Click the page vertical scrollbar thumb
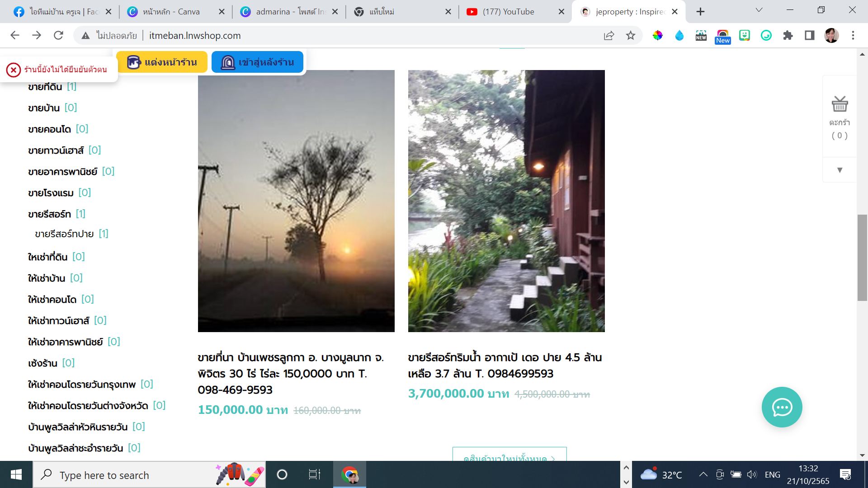The width and height of the screenshot is (868, 488). coord(862,258)
